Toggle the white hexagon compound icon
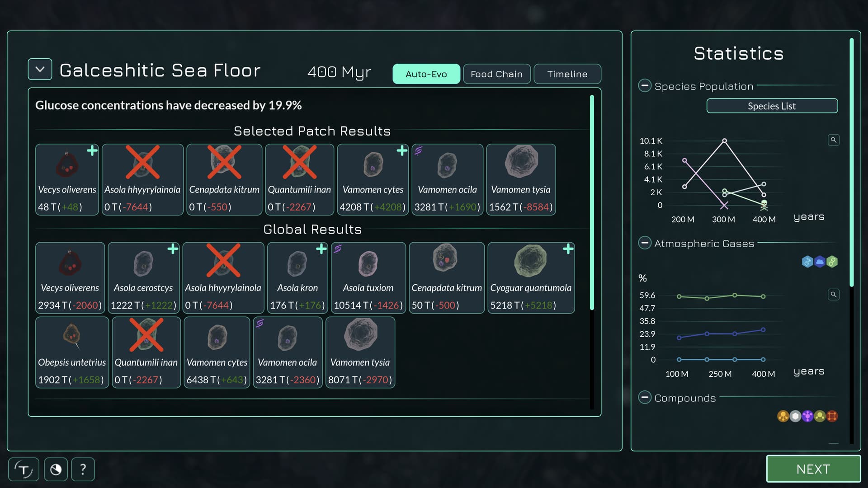The image size is (868, 488). coord(795,416)
